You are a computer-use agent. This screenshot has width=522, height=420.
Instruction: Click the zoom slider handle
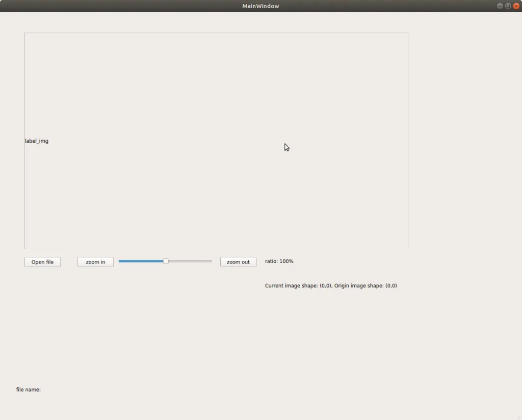pos(166,261)
